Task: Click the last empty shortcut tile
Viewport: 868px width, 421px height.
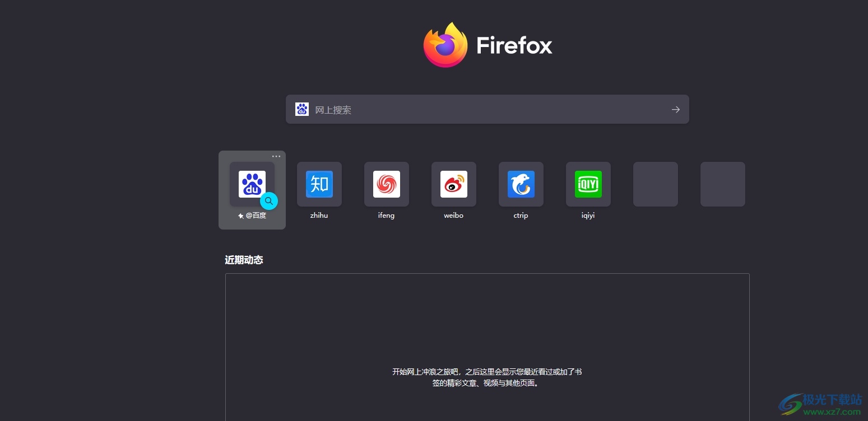Action: (x=723, y=184)
